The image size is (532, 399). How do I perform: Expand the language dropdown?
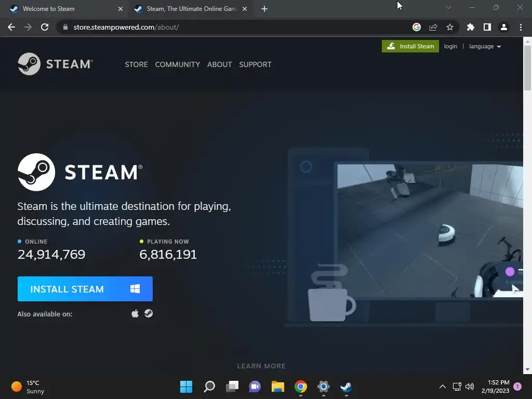coord(485,46)
